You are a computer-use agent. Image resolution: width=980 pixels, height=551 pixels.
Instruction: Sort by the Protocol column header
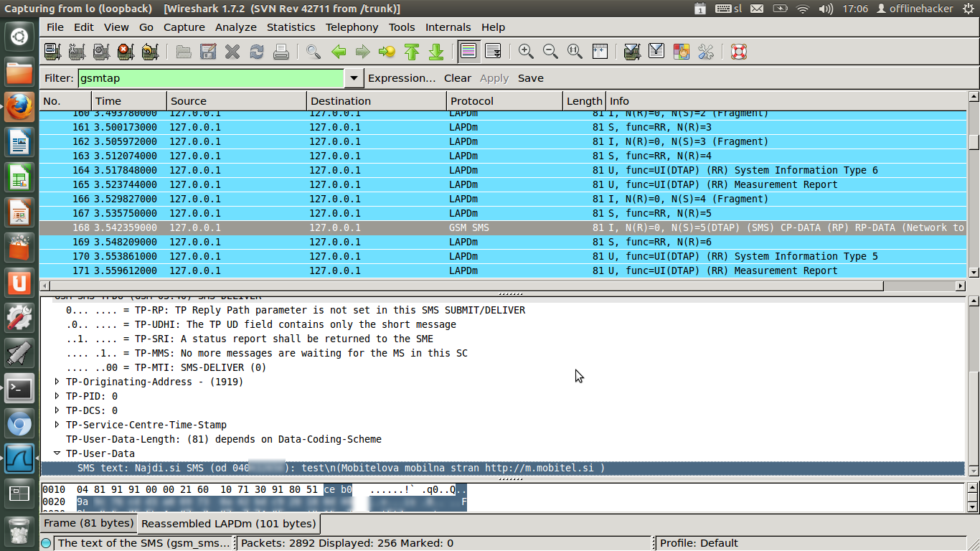pos(504,101)
